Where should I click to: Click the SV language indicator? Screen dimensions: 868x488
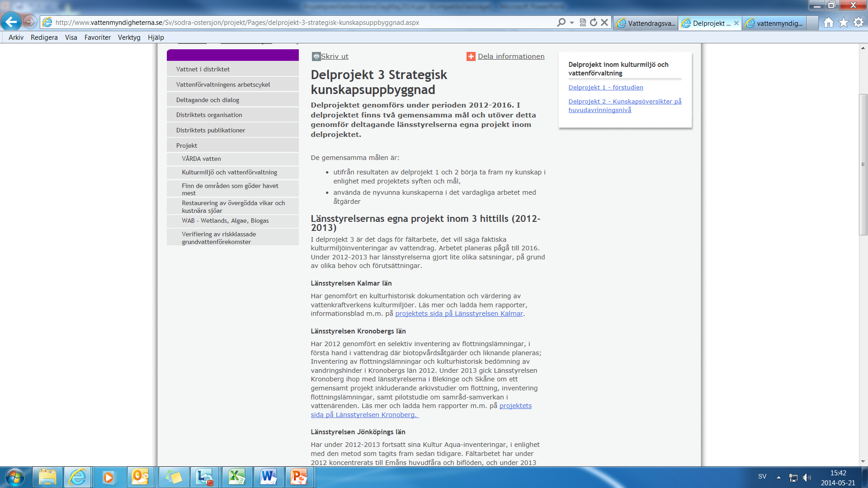(x=762, y=477)
